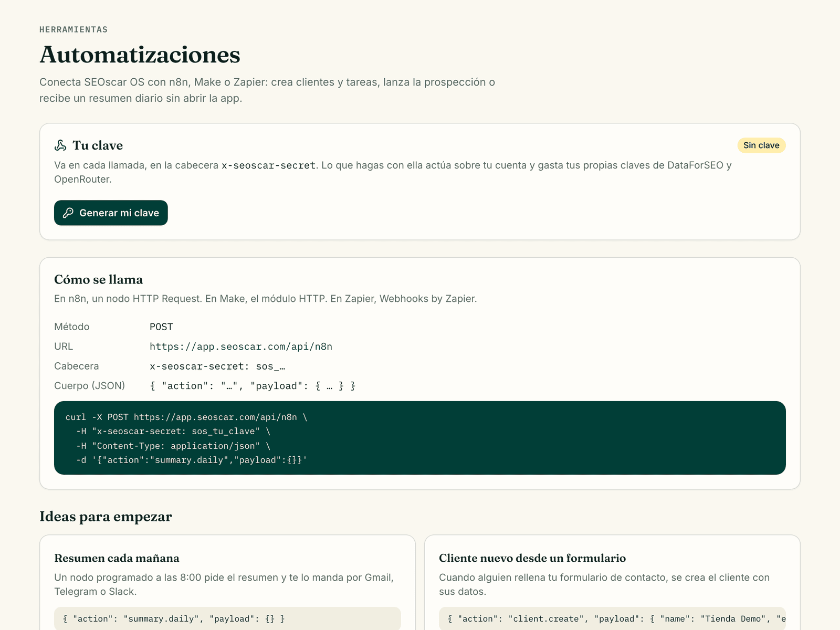Screen dimensions: 840x630
Task: Click the x-seoscar-secret: sos_… header value
Action: tap(217, 366)
